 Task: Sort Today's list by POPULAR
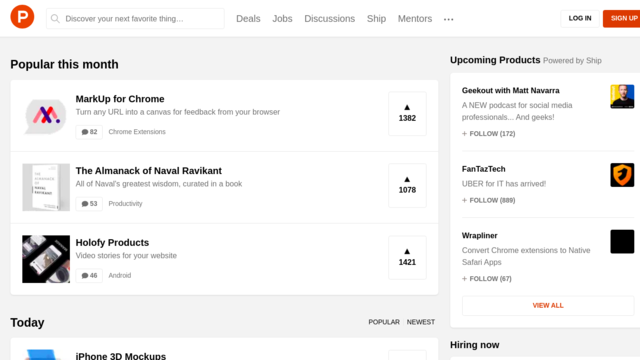[384, 322]
